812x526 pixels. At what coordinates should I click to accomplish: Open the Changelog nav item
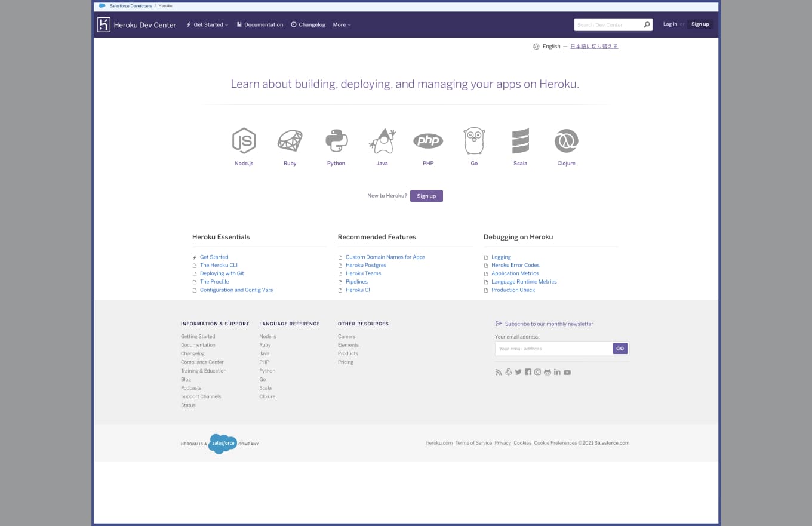[x=308, y=24]
